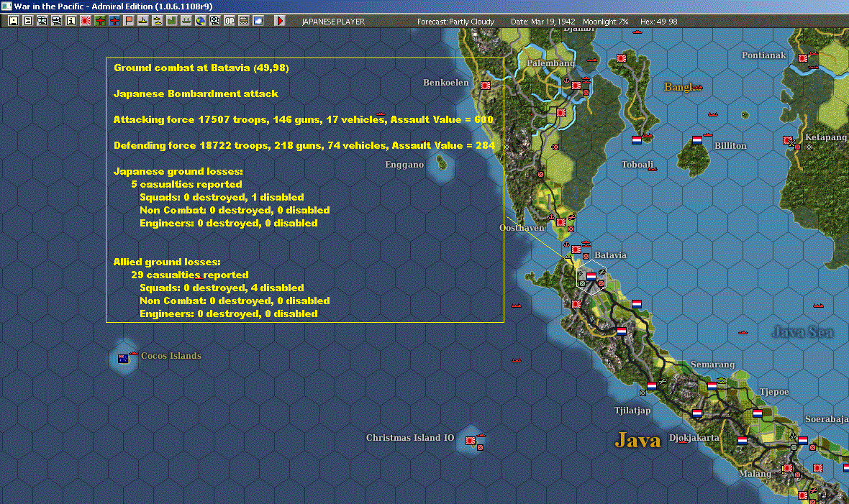Select the Australian flag at Cocos Islands
Image resolution: width=849 pixels, height=504 pixels.
[x=124, y=358]
